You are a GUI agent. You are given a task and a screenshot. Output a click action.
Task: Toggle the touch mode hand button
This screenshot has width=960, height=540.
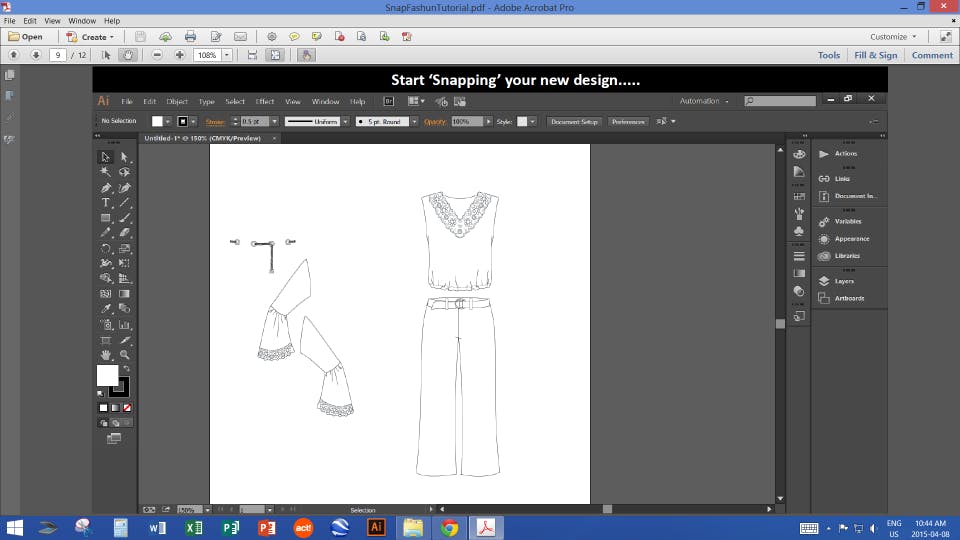tap(306, 55)
